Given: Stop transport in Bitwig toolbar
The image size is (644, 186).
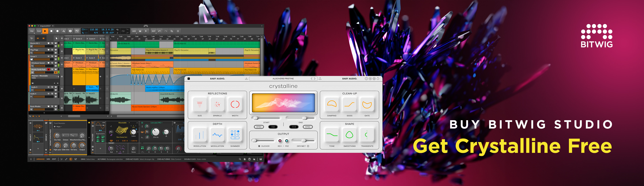Looking at the screenshot, I should coord(51,31).
